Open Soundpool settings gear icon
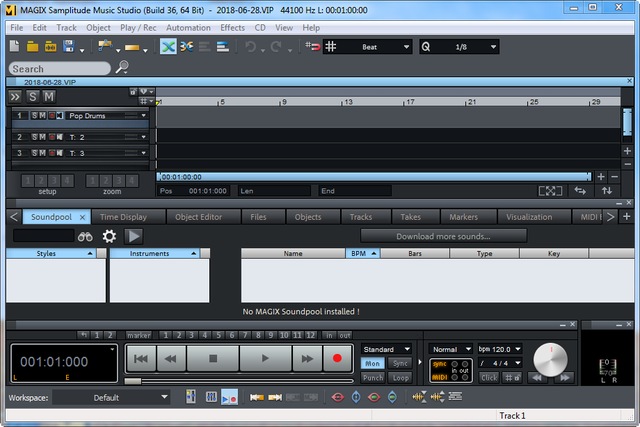The width and height of the screenshot is (640, 427). coord(109,236)
